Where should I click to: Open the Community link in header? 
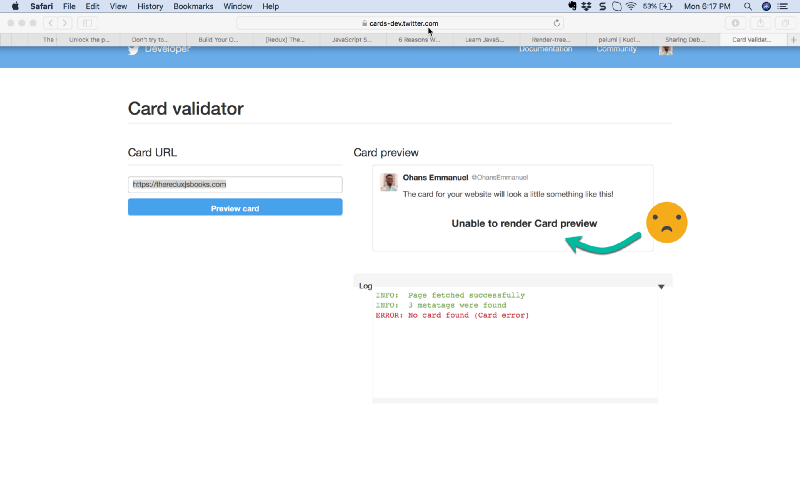click(x=616, y=49)
